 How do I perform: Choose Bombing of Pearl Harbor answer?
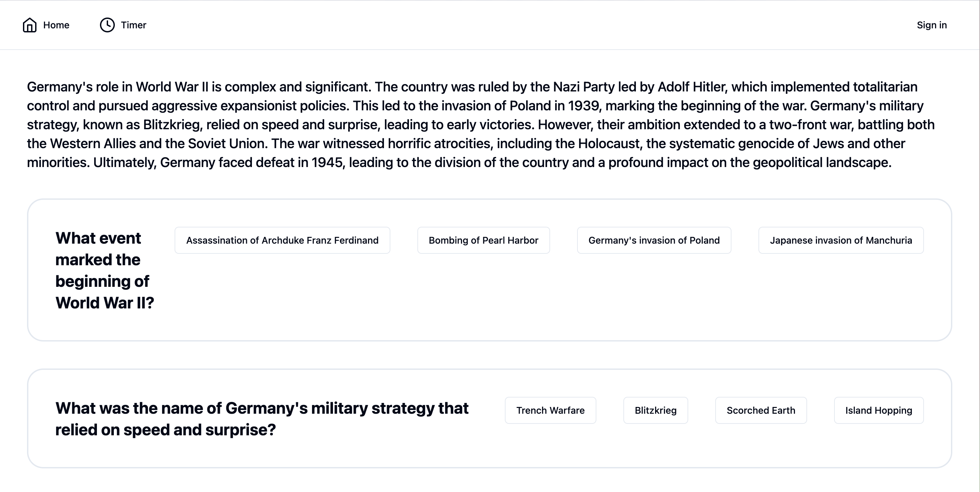(483, 240)
